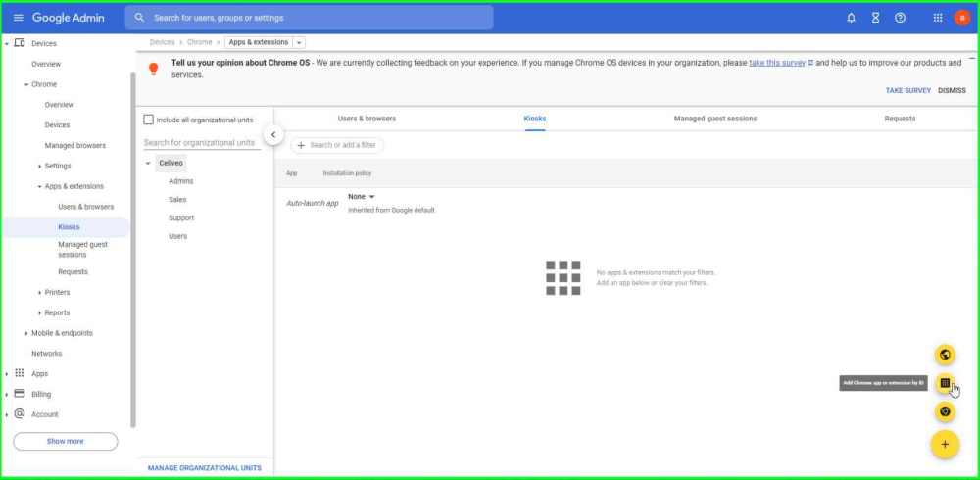The width and height of the screenshot is (980, 480).
Task: Open the help question mark icon
Action: tap(900, 18)
